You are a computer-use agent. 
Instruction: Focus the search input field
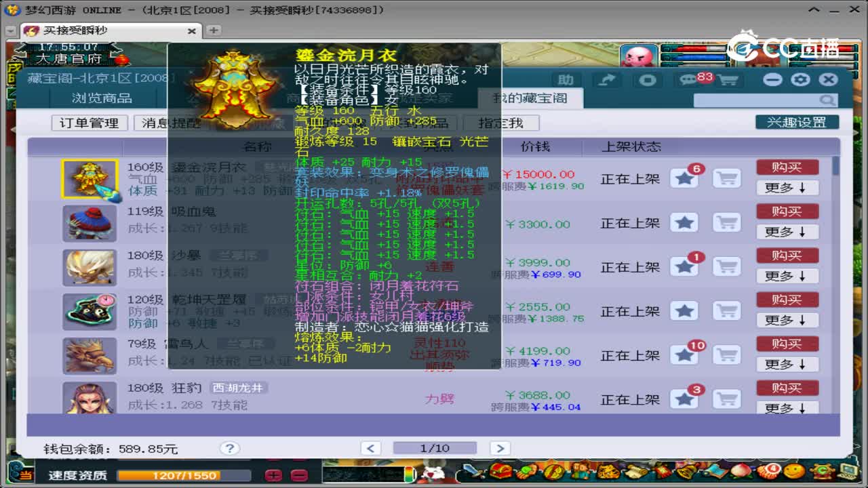pos(756,100)
